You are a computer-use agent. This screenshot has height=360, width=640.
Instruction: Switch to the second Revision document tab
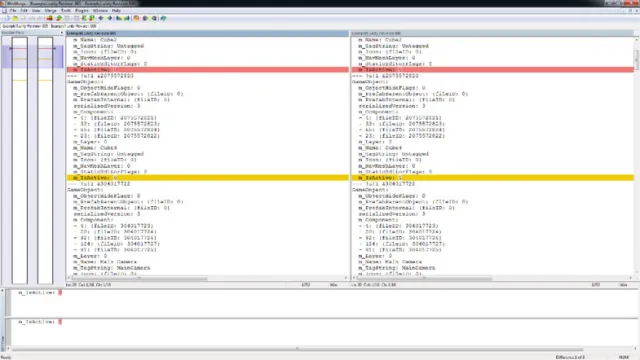point(73,26)
